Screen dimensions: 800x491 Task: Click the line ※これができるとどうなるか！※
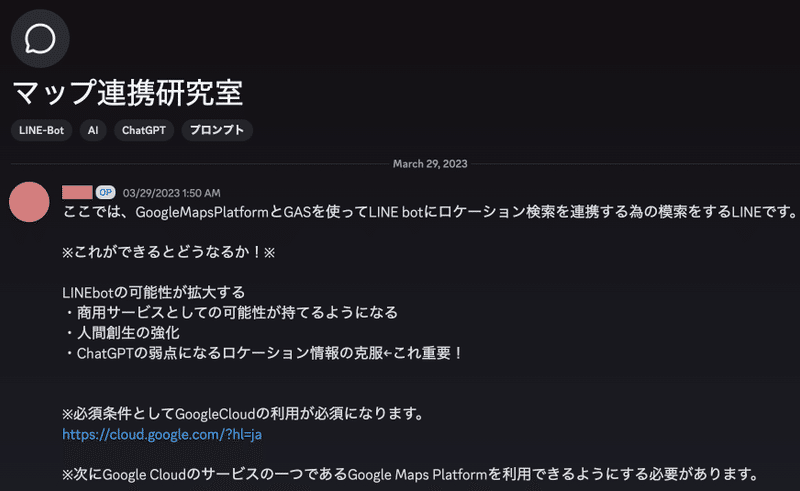tap(168, 252)
